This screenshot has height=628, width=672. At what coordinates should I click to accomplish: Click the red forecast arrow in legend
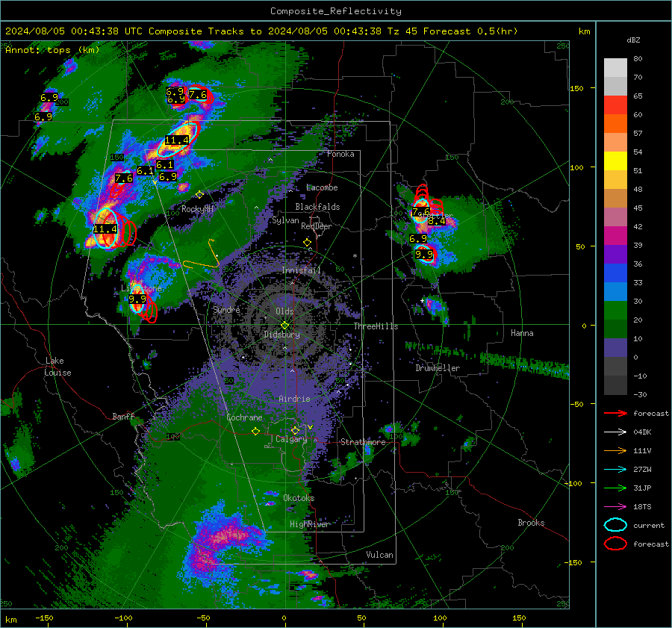(615, 413)
